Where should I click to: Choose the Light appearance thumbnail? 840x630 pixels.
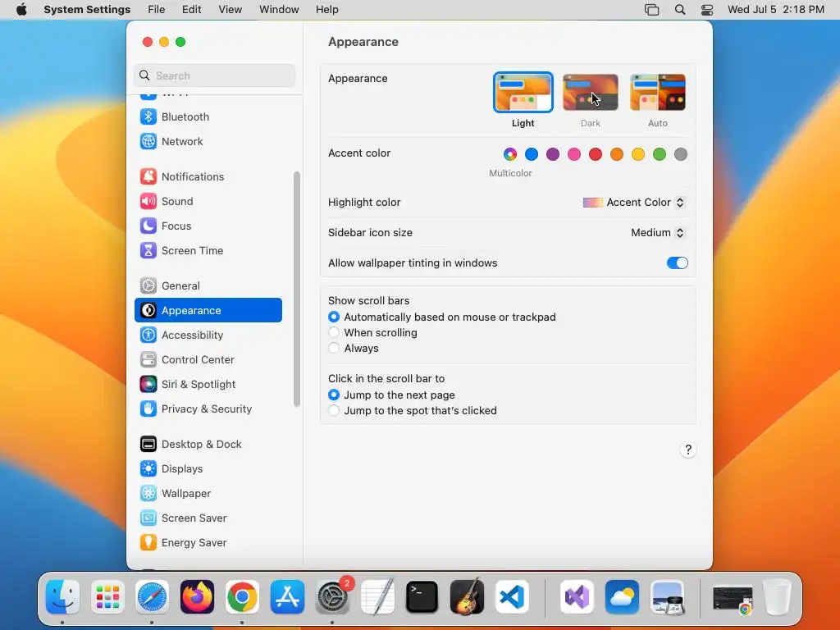(x=523, y=93)
